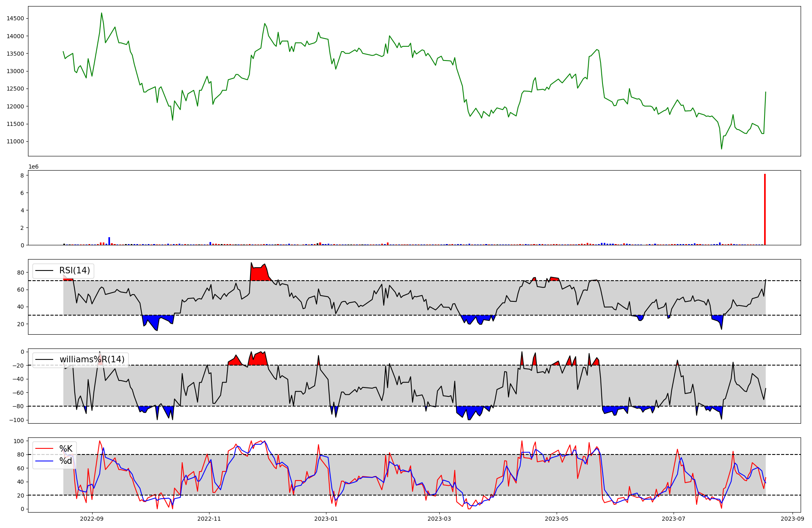Screen dimensions: 812x528
Task: Click the blue %d legend line sample
Action: 45,461
